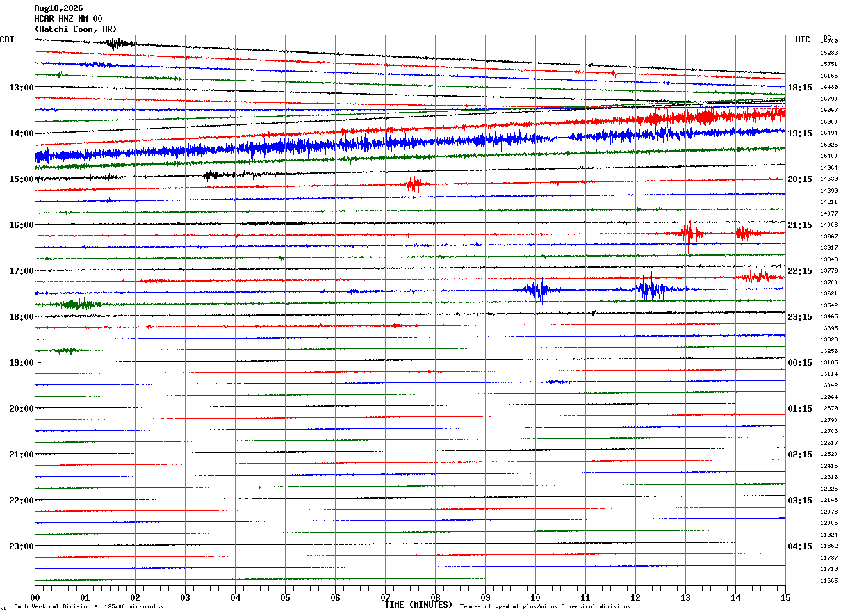The width and height of the screenshot is (841, 616).
Task: Click the DC offset value '12148'
Action: (828, 501)
